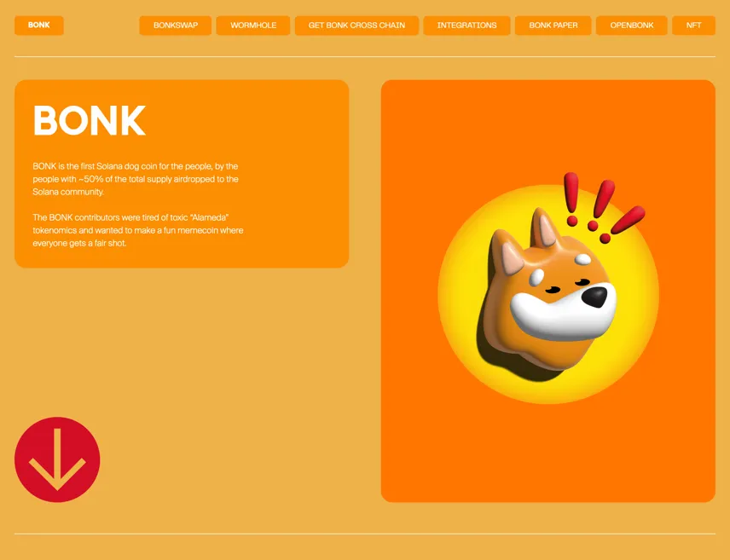This screenshot has height=560, width=730.
Task: Click the BONK logo button at top-left
Action: (39, 25)
